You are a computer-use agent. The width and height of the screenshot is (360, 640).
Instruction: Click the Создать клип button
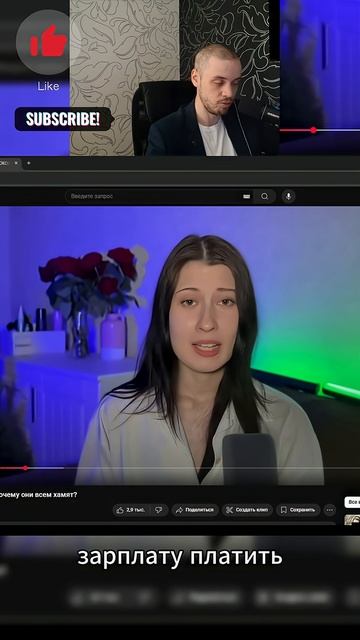tap(247, 510)
